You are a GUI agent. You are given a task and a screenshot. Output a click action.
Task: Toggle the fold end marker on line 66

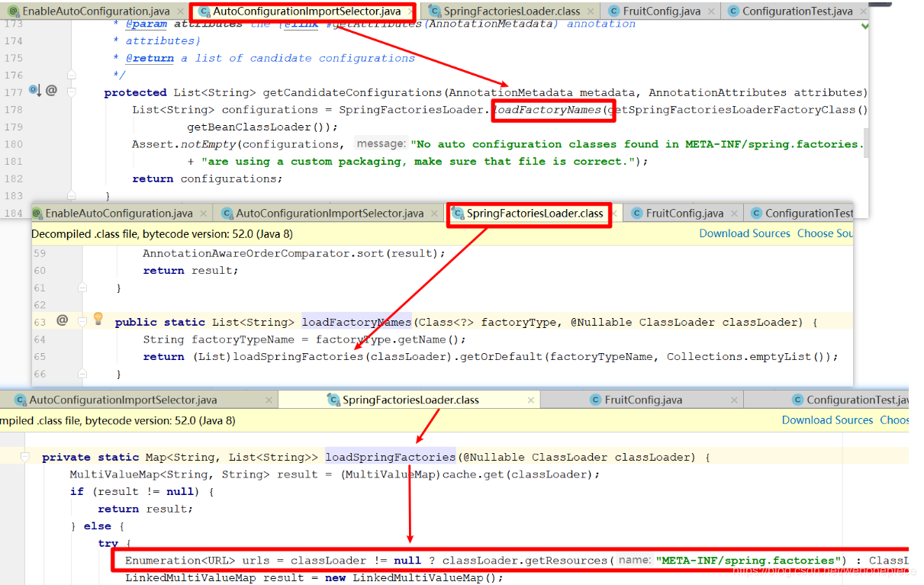(83, 374)
